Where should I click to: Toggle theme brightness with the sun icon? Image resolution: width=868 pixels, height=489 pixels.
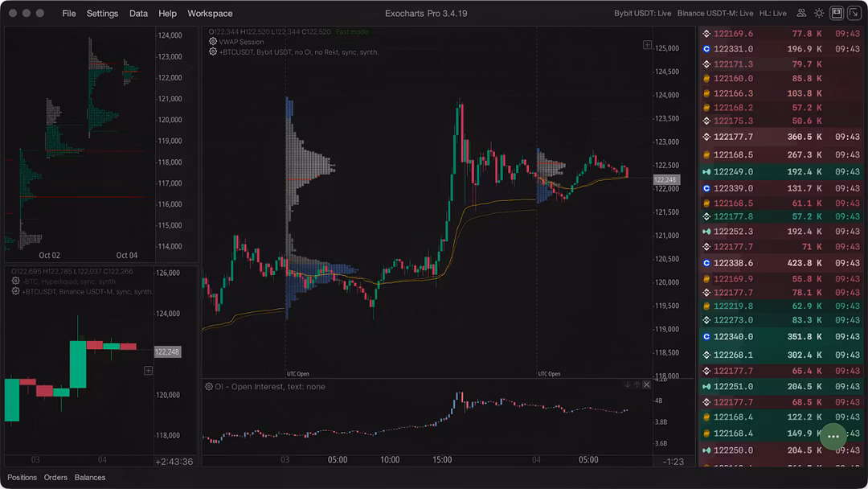click(819, 13)
